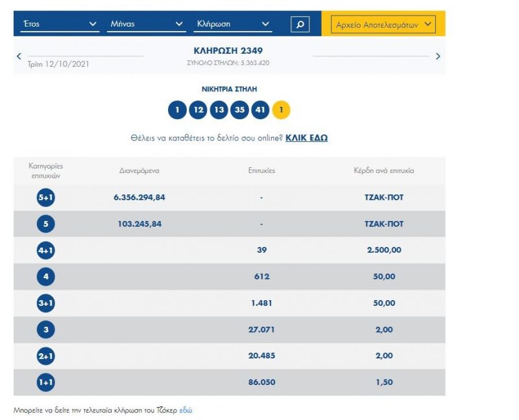519x420 pixels.
Task: Click the 5+1 category badge
Action: coord(46,198)
